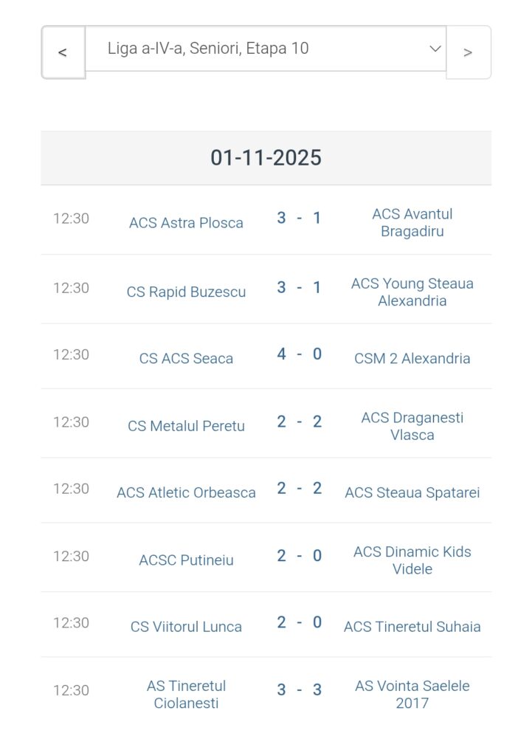The height and width of the screenshot is (756, 532).
Task: Click ACS Draganesti Vlasca team link
Action: [412, 426]
